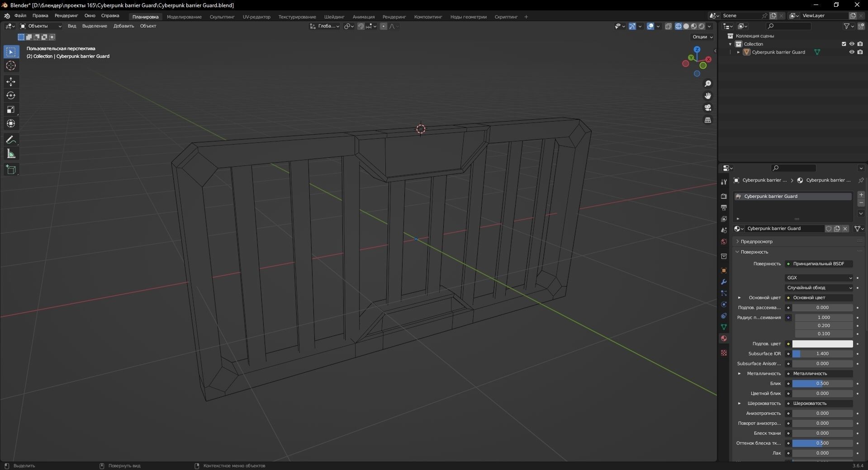Open the Объекты mode dropdown

[40, 26]
